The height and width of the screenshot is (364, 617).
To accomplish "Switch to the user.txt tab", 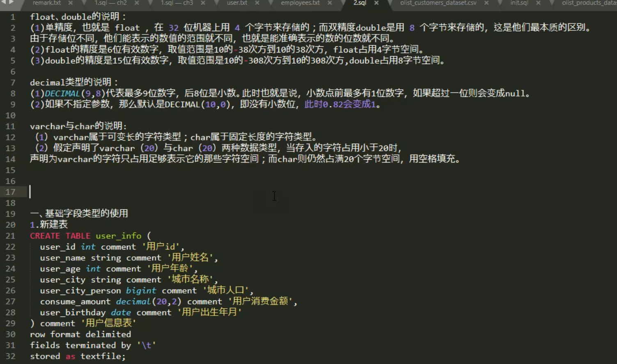I will click(238, 4).
